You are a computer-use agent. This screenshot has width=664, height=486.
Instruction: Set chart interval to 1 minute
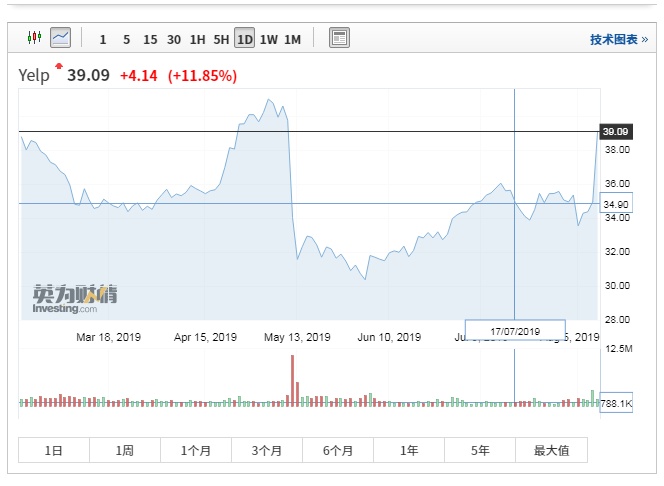point(103,39)
